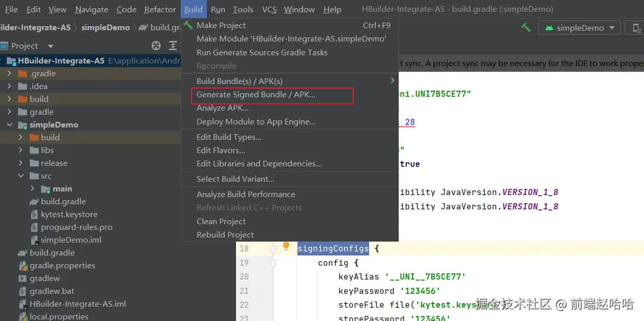This screenshot has width=644, height=321.
Task: Open the Run menu
Action: click(218, 9)
